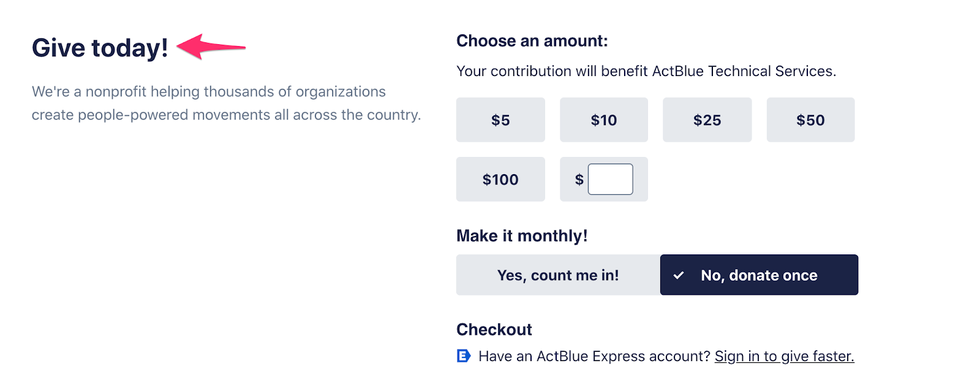Click the Have an ActBlue Express account text

(594, 356)
